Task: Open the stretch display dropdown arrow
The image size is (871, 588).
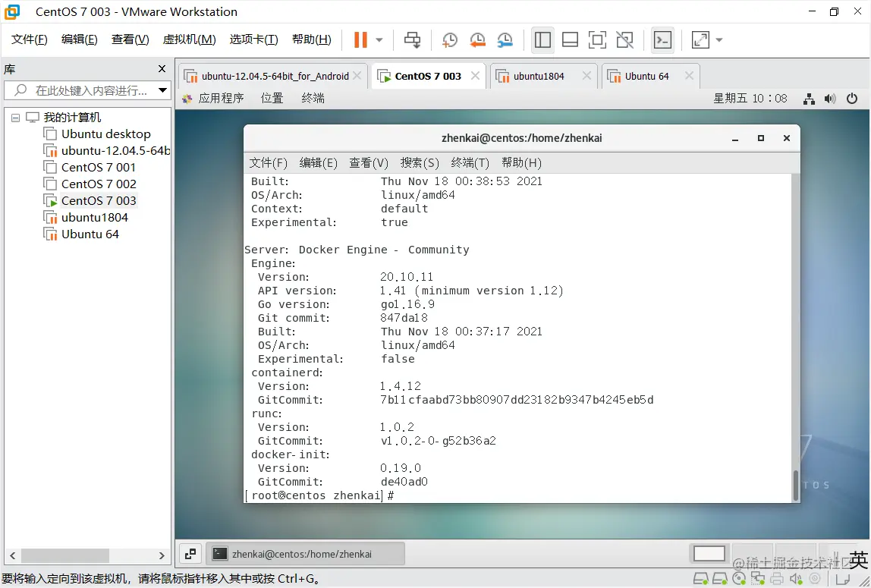Action: 719,40
